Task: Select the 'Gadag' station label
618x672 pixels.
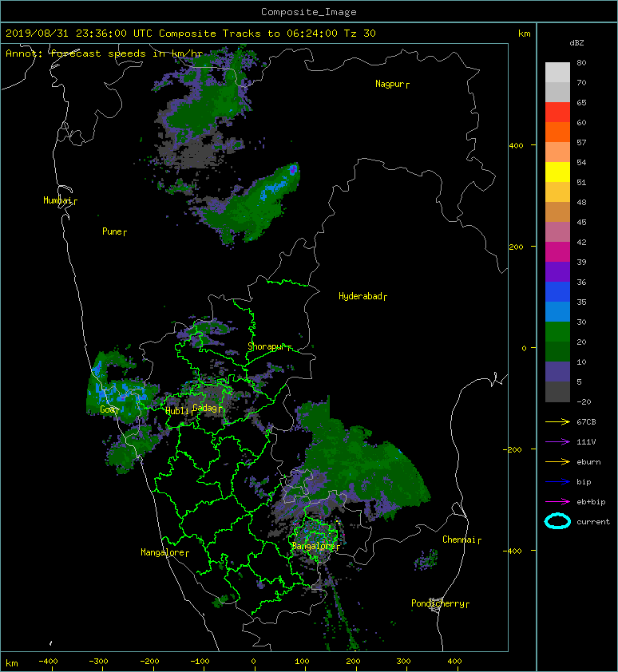Action: [x=205, y=408]
